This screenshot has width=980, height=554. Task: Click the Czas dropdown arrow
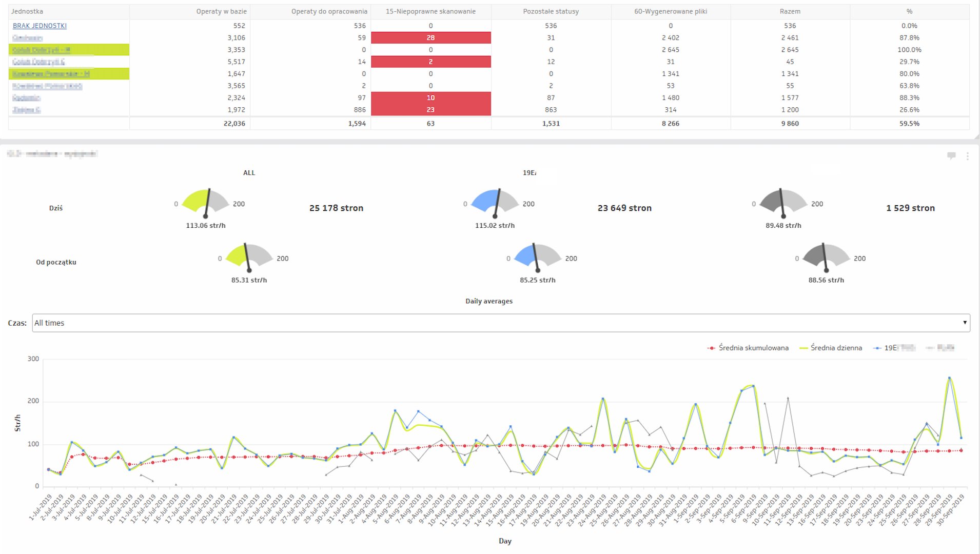click(965, 323)
